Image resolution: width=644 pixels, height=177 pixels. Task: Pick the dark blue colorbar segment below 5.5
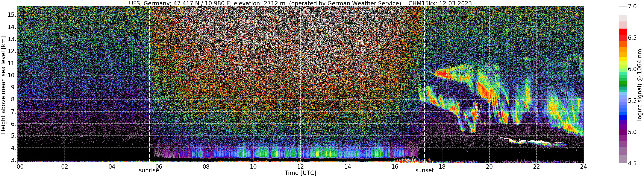(x=623, y=117)
